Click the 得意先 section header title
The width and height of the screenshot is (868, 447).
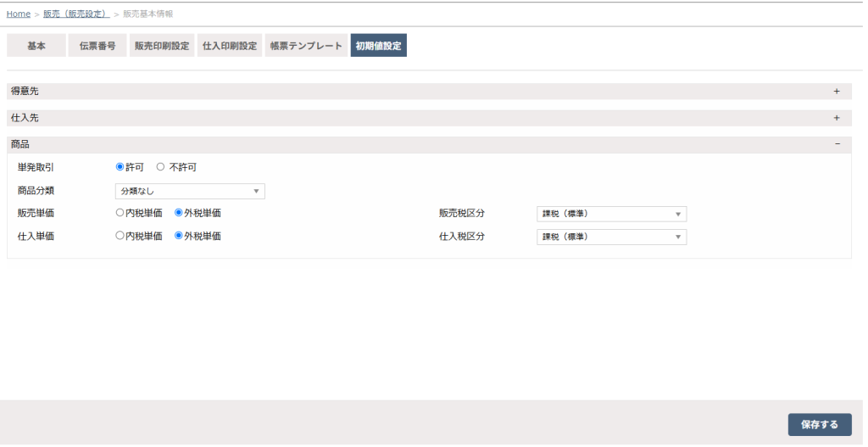[x=25, y=92]
